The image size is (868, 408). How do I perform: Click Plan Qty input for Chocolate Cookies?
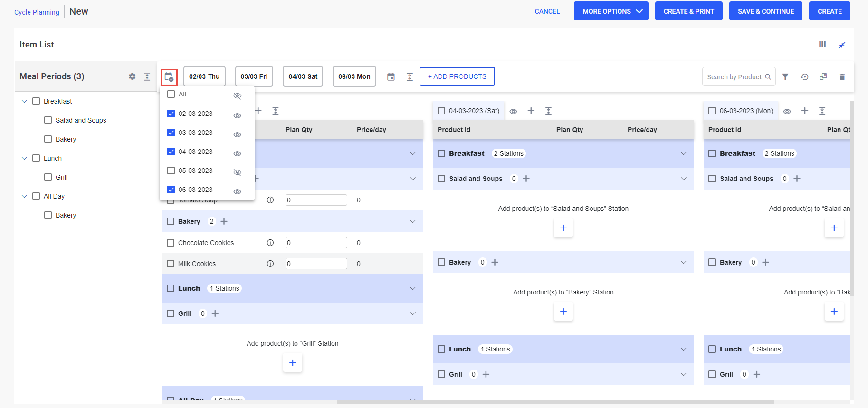tap(316, 243)
